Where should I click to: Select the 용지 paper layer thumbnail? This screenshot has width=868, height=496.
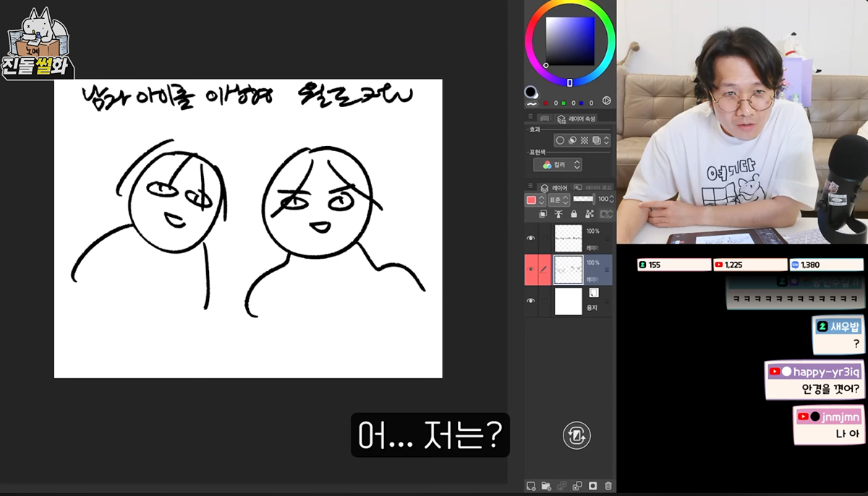click(x=569, y=300)
